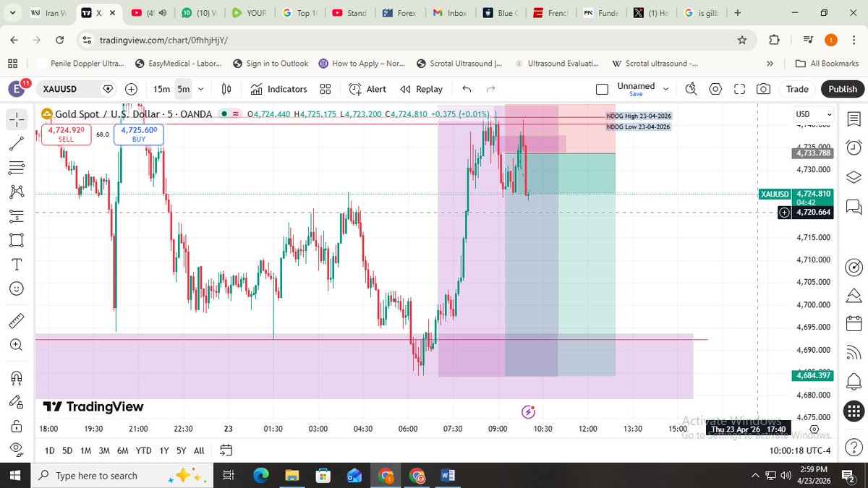Toggle magnet mode for drawings

(17, 377)
